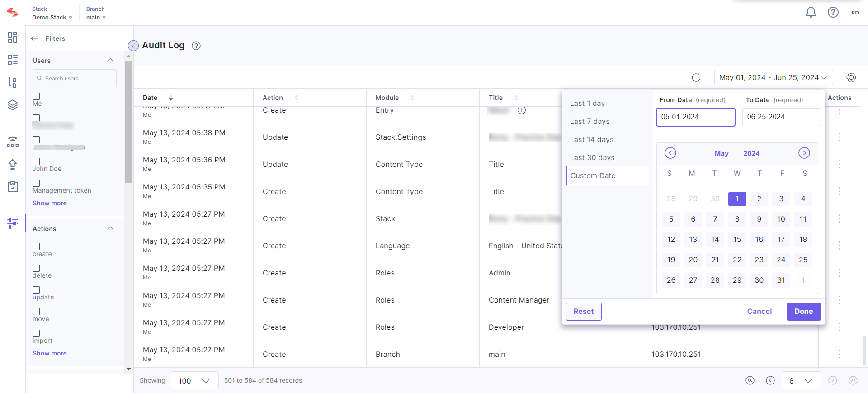Check the John Doe user filter

(x=36, y=161)
